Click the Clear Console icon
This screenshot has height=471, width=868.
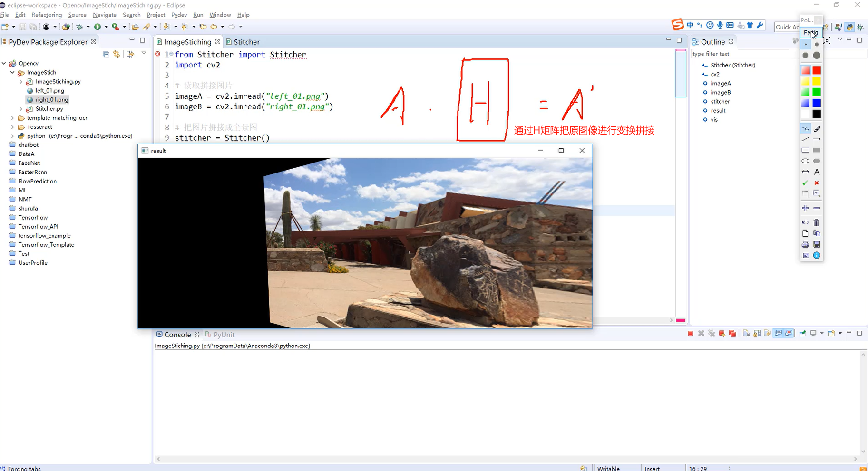(x=746, y=334)
